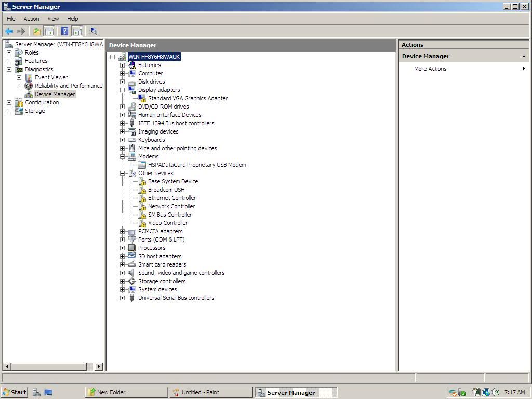
Task: Select the Broadcom USH entry
Action: tap(166, 190)
